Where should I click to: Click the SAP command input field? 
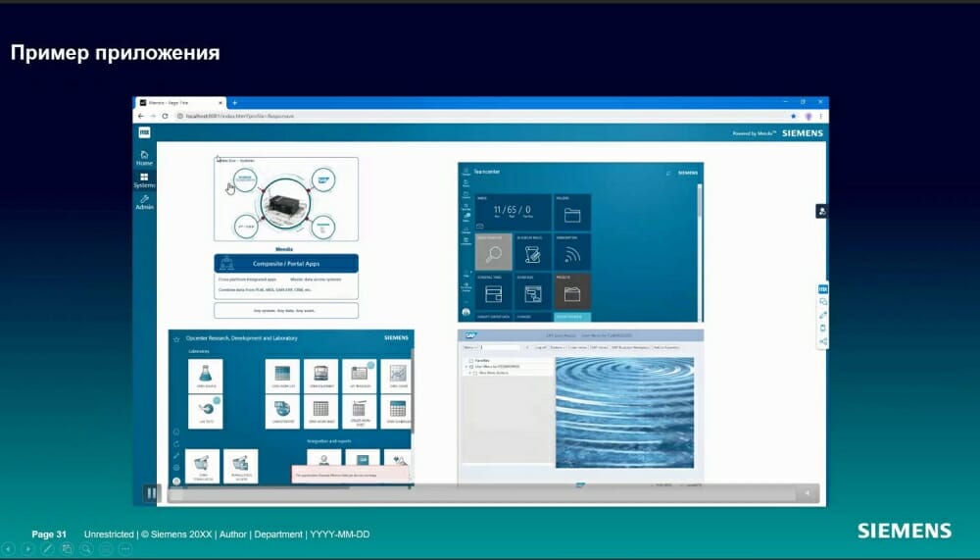click(500, 347)
